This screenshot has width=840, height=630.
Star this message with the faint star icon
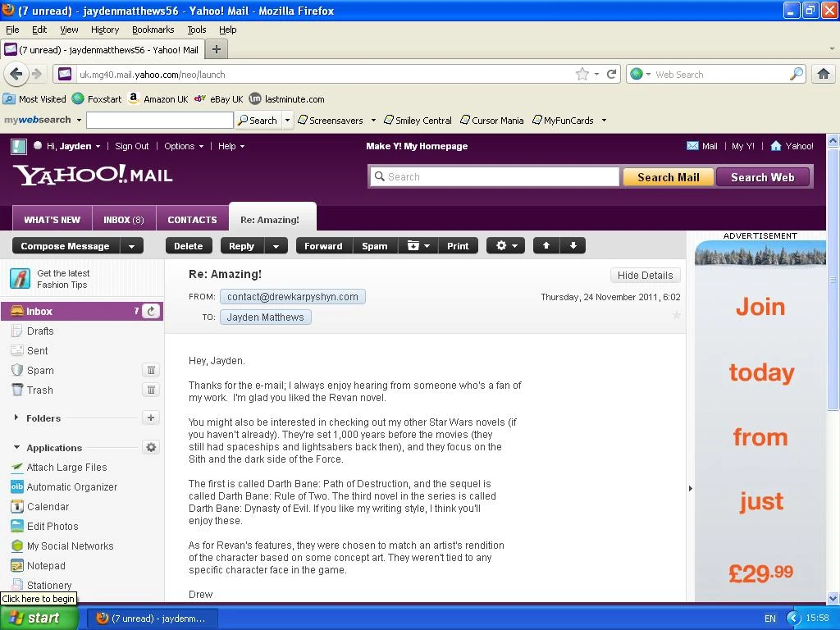click(x=677, y=315)
